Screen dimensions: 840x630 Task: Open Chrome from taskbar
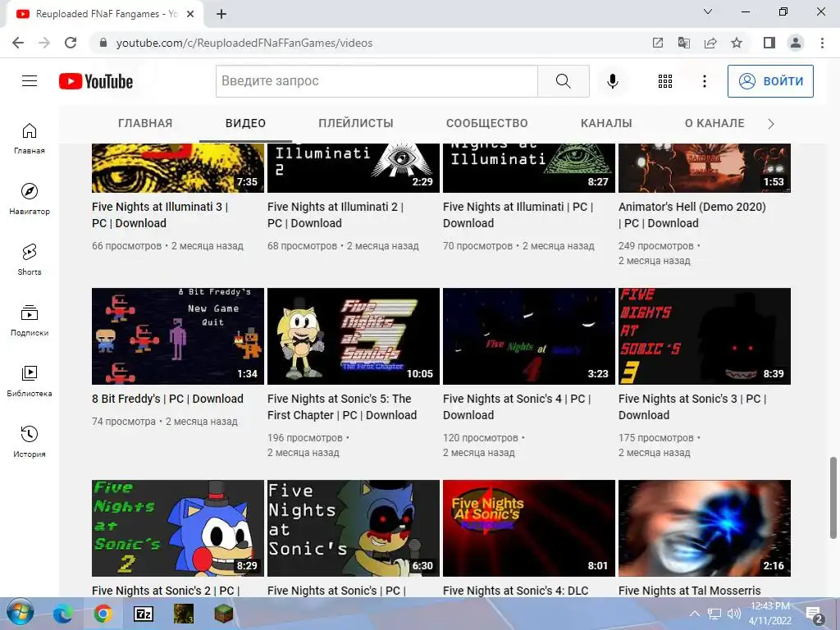103,614
